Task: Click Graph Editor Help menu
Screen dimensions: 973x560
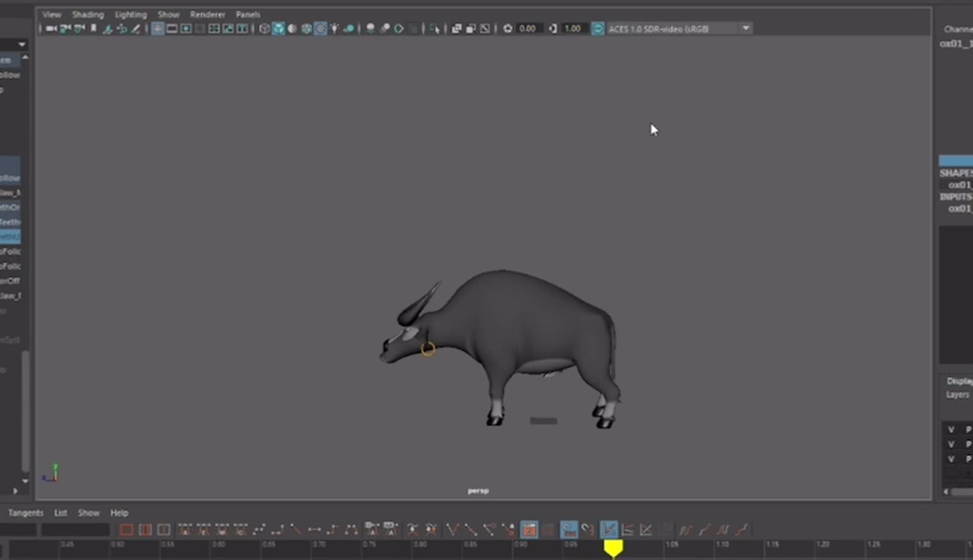Action: pos(119,513)
